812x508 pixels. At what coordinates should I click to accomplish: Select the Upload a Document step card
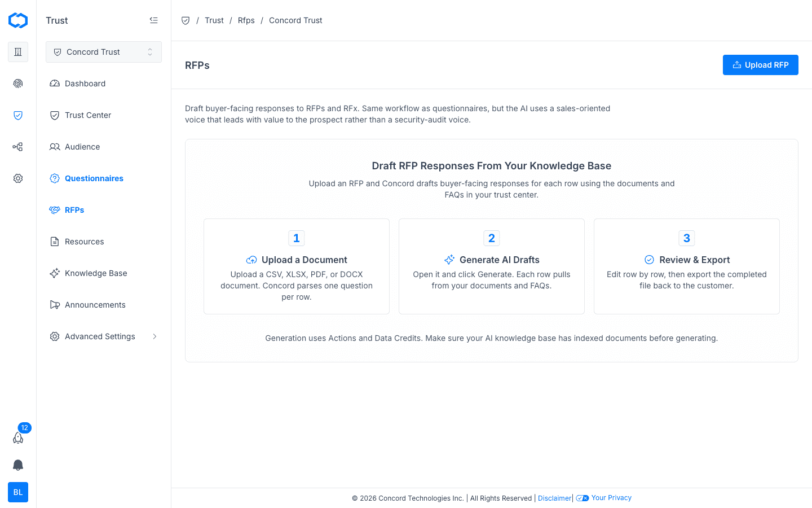297,266
